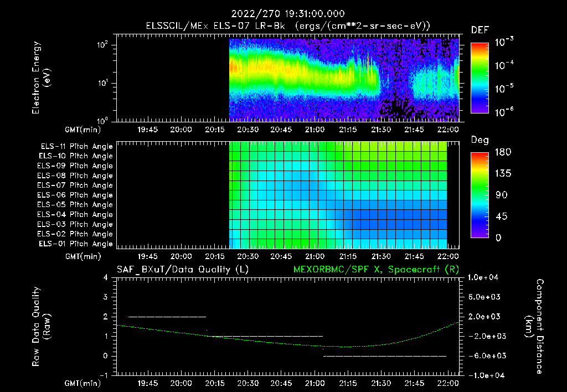
Task: Select the ELS-08 Pitch Angle row label
Action: [75, 176]
